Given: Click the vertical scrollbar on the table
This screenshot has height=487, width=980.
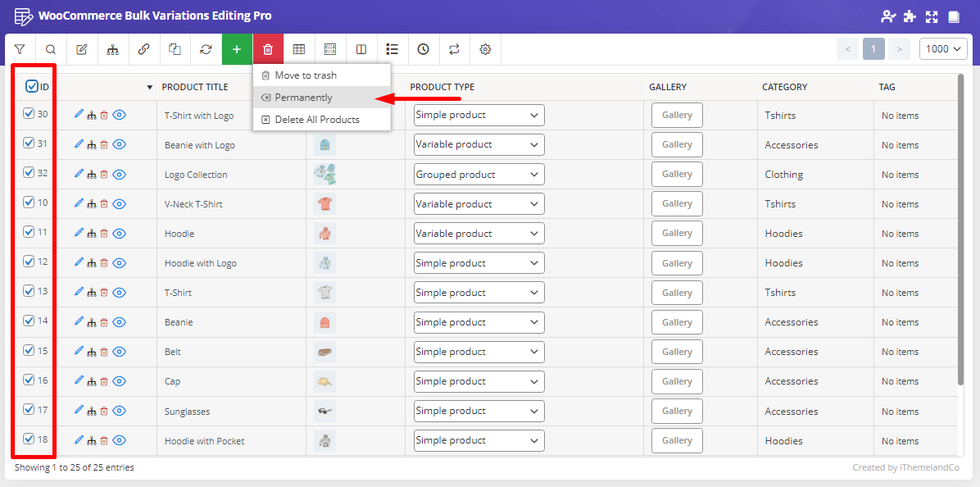Looking at the screenshot, I should pos(960,230).
